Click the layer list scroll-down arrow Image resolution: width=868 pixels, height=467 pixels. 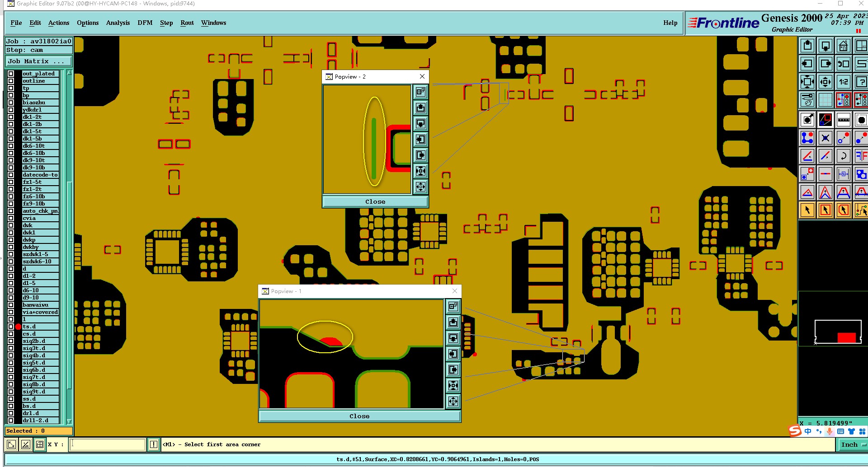point(69,421)
